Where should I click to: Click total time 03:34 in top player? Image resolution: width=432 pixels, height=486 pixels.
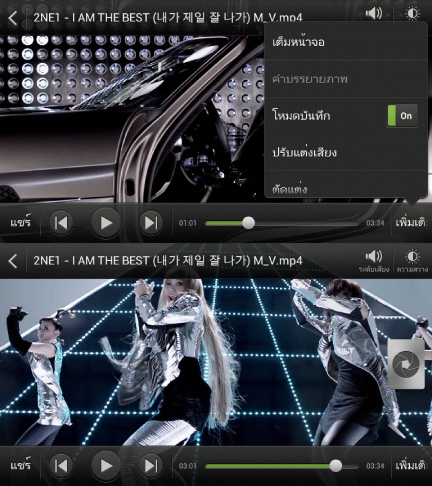pos(375,223)
